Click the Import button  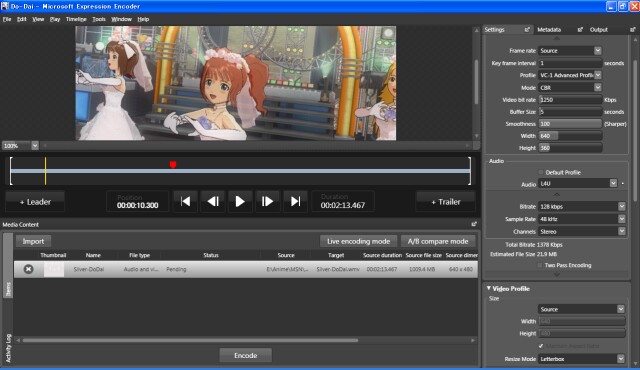pyautogui.click(x=33, y=241)
